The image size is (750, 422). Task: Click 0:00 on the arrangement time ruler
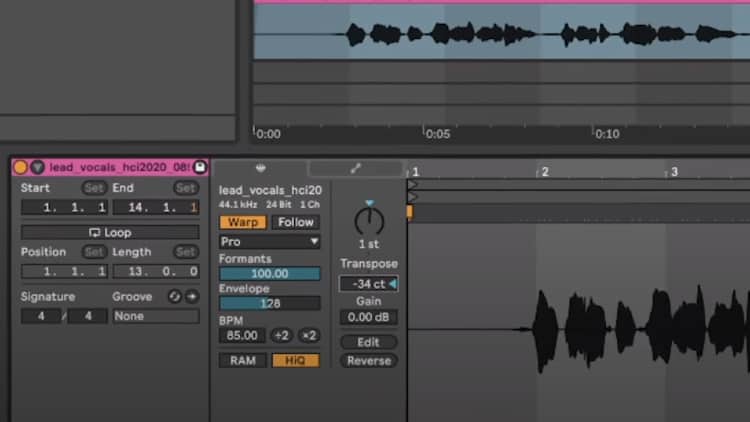[268, 134]
